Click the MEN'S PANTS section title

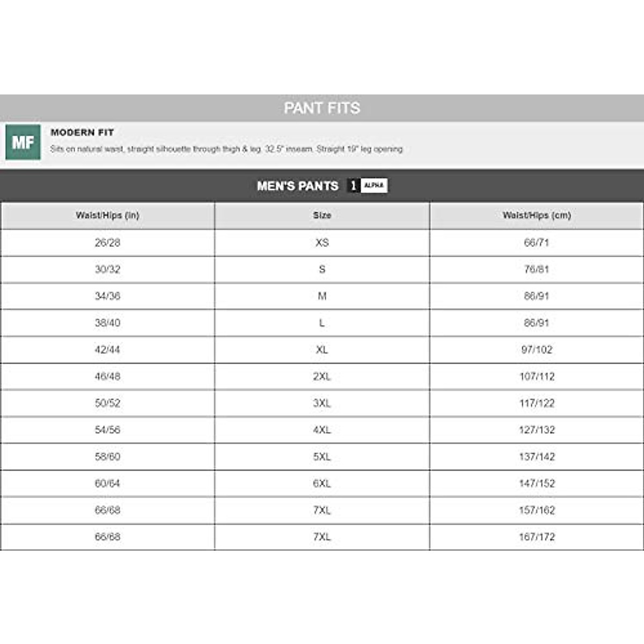(297, 186)
